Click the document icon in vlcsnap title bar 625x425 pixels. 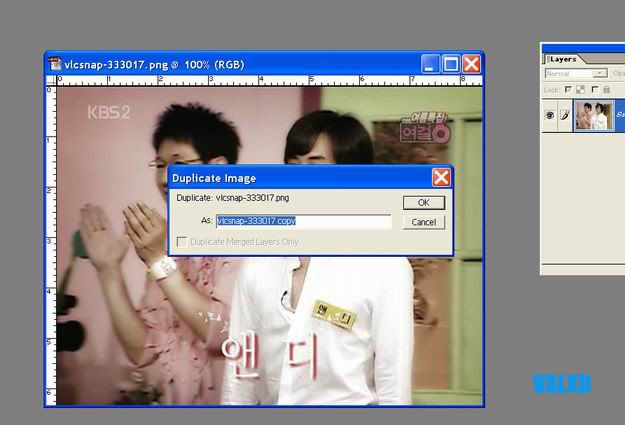click(x=55, y=64)
